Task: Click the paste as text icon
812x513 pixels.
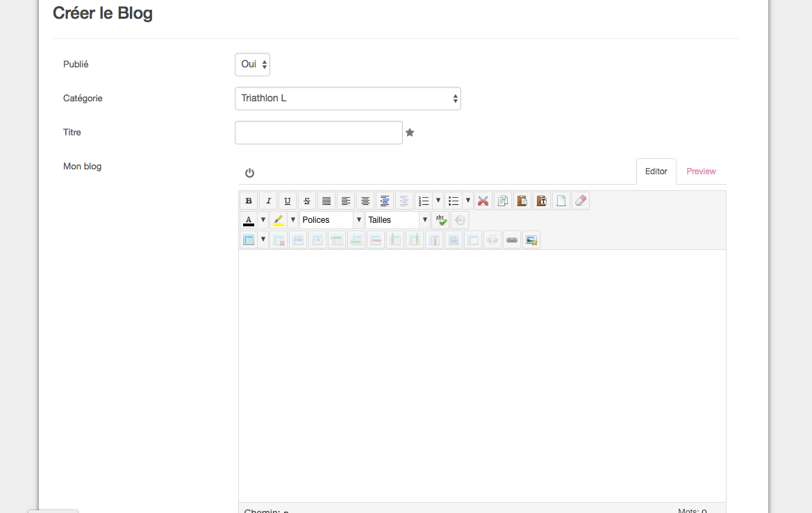Action: coord(542,201)
